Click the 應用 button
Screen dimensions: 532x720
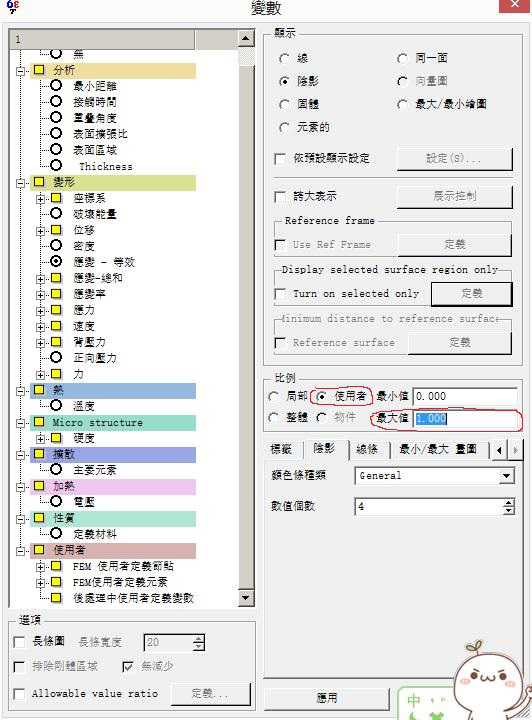click(x=327, y=698)
